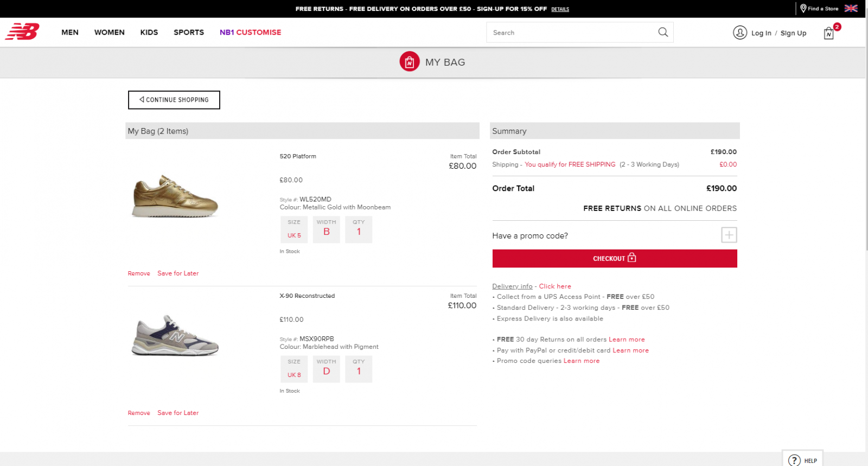This screenshot has height=466, width=868.
Task: Focus the Search input field
Action: [572, 33]
